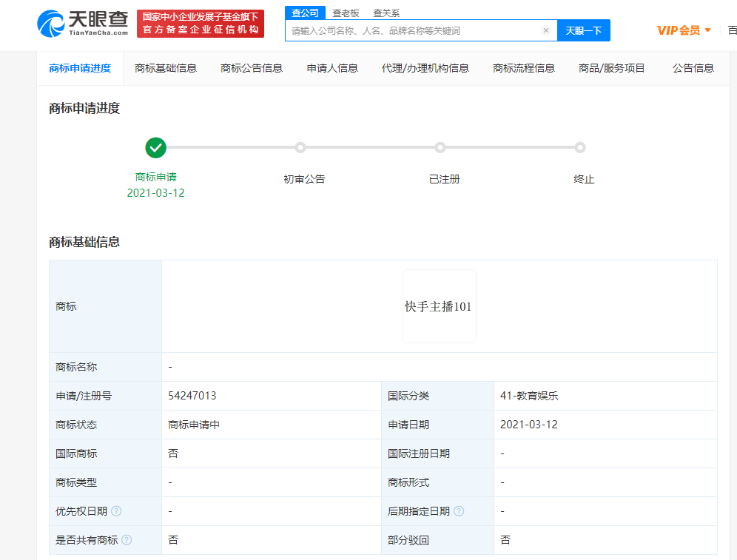Open the VIP会员 dropdown menu
The width and height of the screenshot is (737, 560).
click(684, 30)
